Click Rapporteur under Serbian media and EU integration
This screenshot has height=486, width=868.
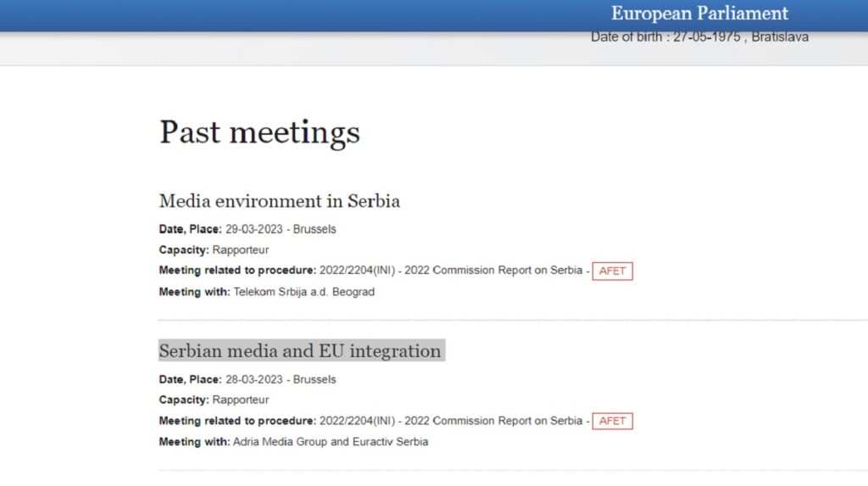(x=241, y=400)
